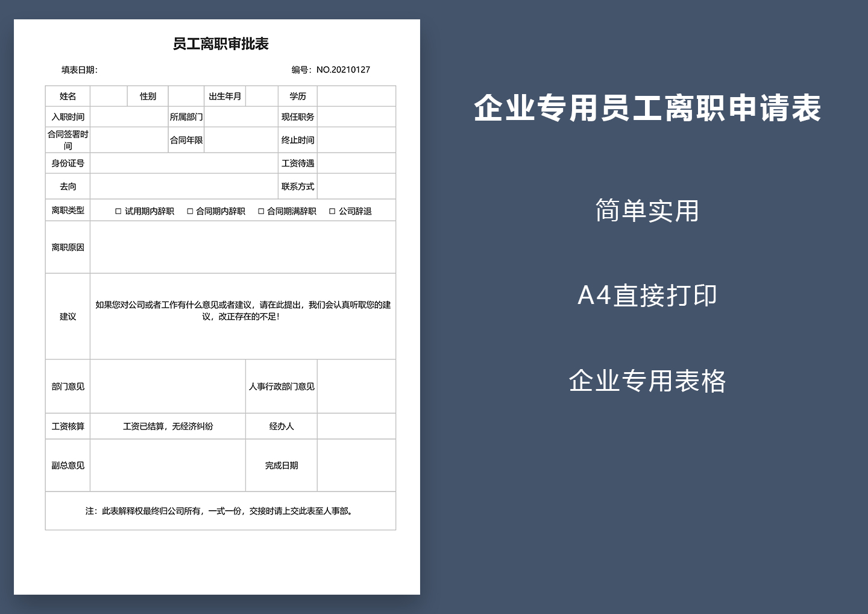Screen dimensions: 868x614
Task: Click the 联系方式 input cell
Action: point(357,186)
